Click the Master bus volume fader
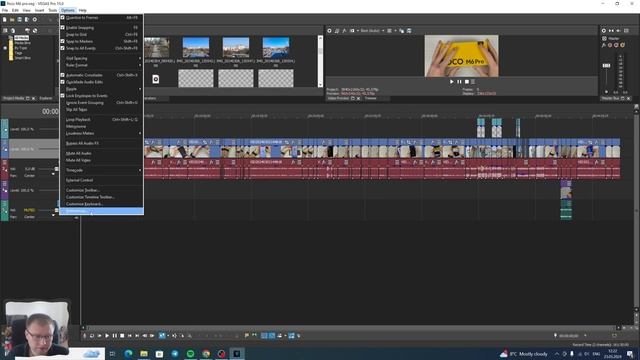 606,65
